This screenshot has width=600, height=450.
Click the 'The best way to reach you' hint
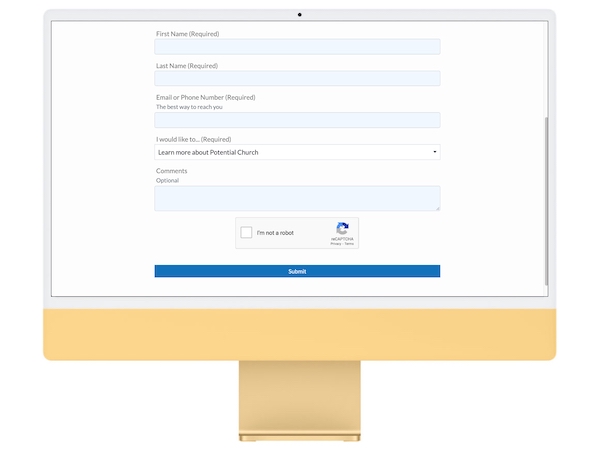click(189, 107)
